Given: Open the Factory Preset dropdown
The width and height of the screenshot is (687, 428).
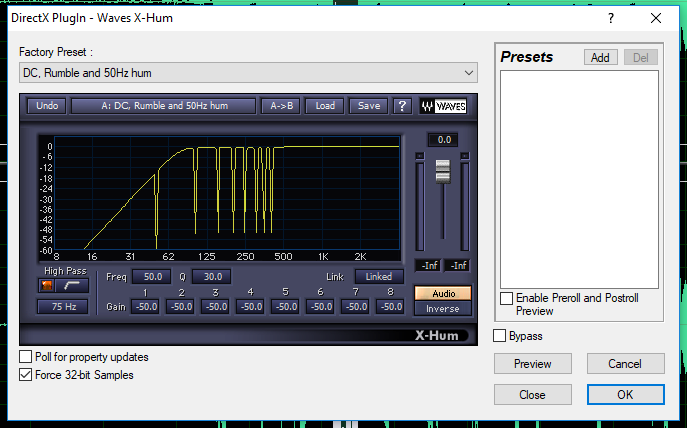Looking at the screenshot, I should pos(248,73).
